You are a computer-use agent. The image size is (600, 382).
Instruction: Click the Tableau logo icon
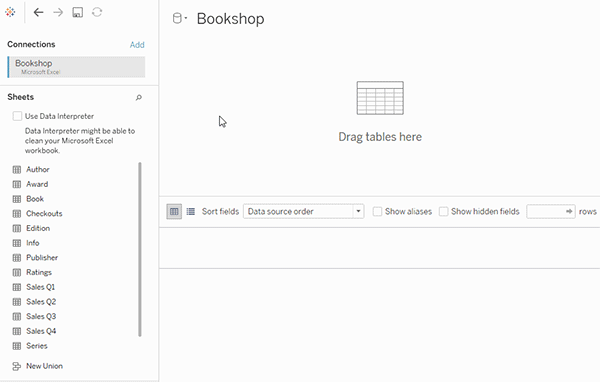pos(10,12)
